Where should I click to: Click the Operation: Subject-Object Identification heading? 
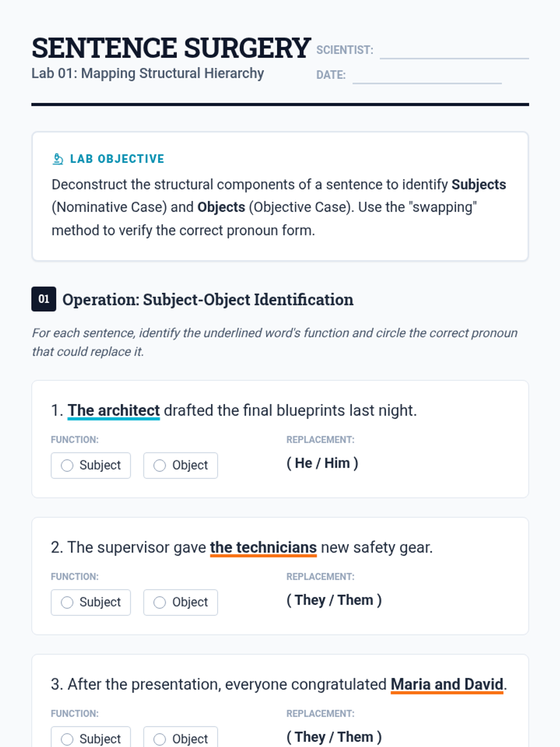click(x=208, y=299)
